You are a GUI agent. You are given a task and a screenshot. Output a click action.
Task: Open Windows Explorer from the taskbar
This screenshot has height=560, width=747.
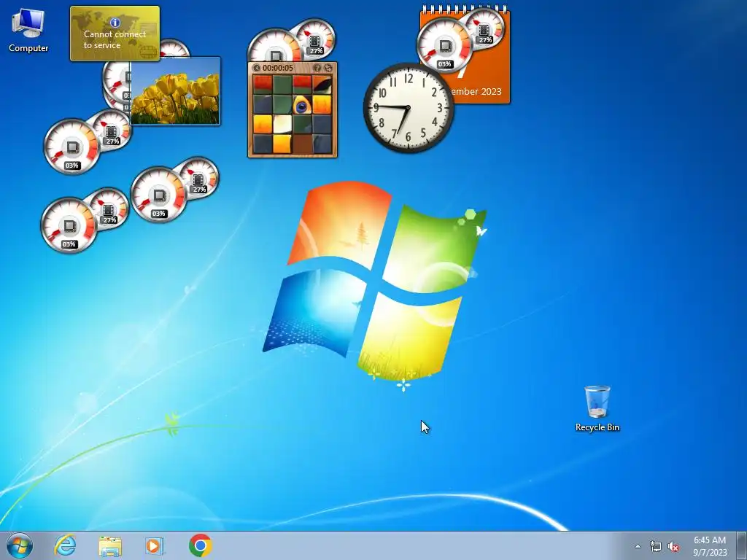[110, 545]
